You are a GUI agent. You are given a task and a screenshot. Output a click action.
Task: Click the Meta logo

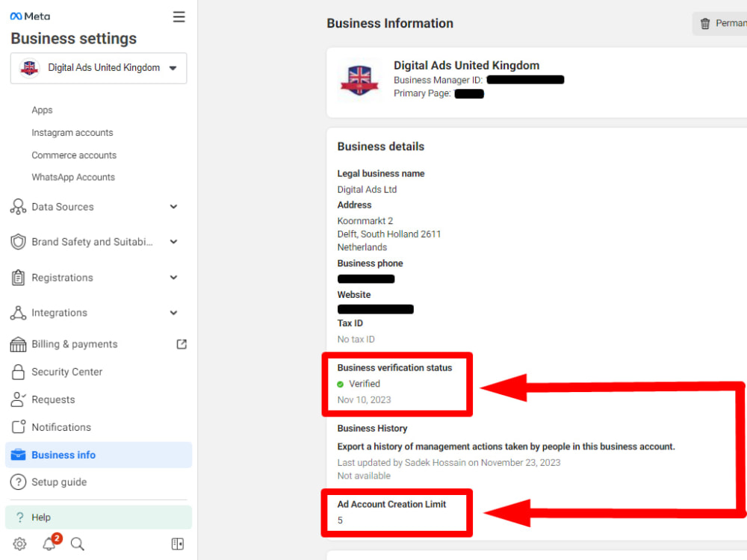(x=30, y=16)
